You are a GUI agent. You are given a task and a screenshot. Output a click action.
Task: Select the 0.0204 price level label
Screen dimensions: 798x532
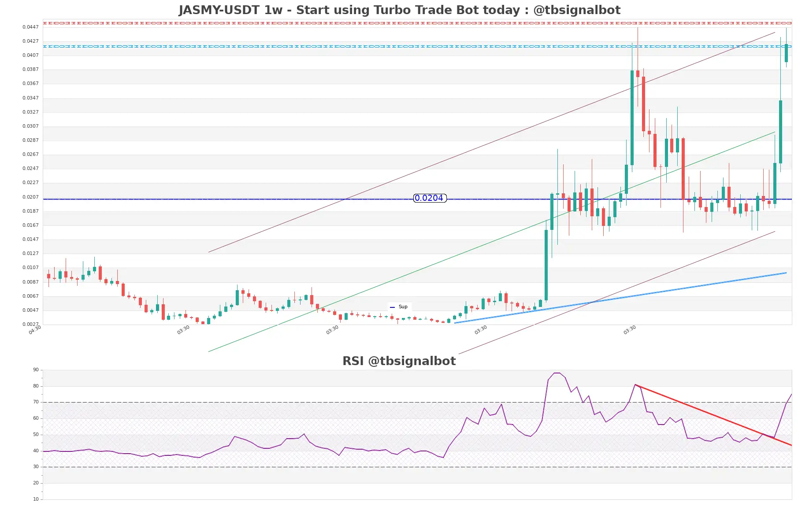tap(430, 198)
